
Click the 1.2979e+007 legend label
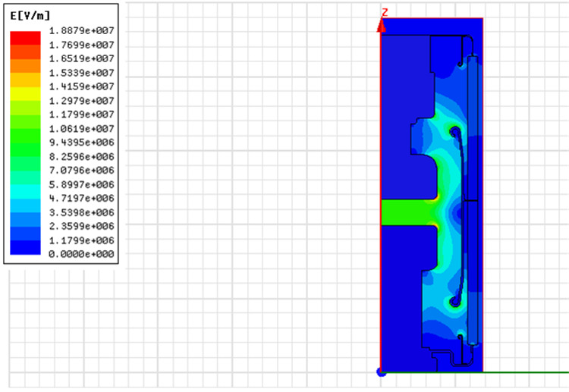(81, 101)
